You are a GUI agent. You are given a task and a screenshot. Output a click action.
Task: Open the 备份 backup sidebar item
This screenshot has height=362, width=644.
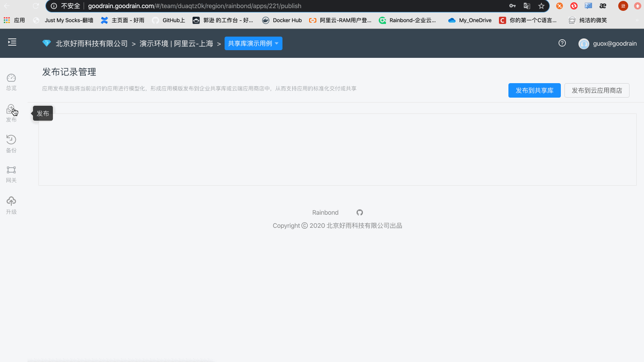[x=11, y=144]
